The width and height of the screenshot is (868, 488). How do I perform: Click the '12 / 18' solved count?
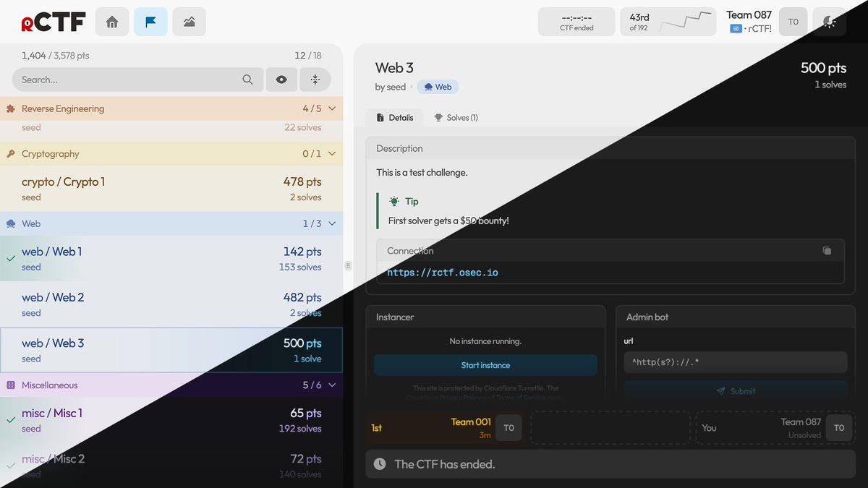pyautogui.click(x=308, y=56)
